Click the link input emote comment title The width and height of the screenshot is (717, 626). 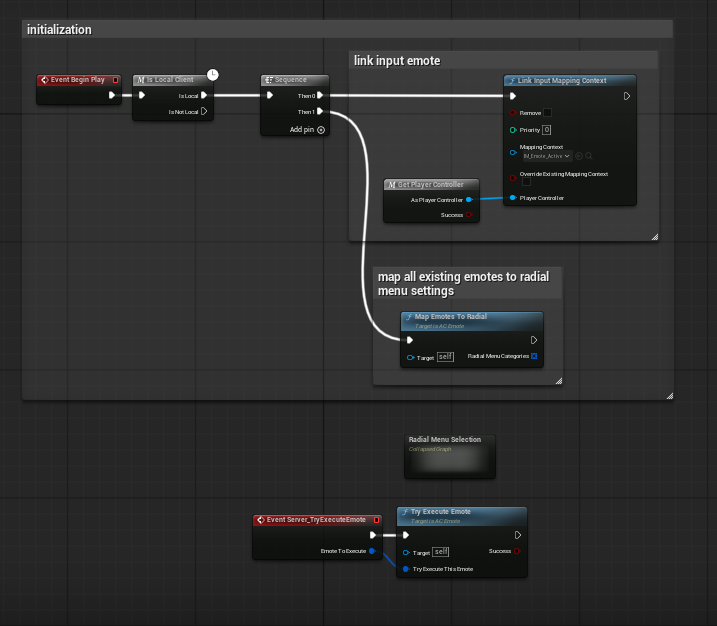coord(397,61)
